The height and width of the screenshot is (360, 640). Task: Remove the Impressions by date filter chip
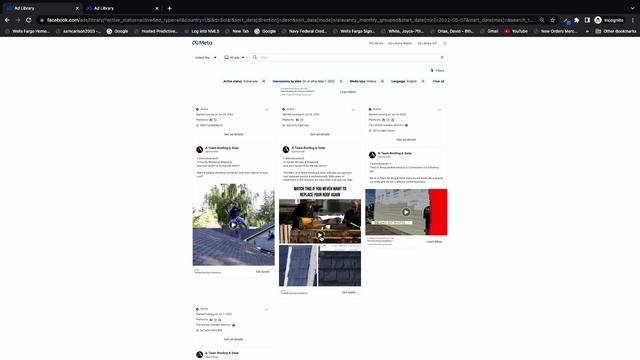pyautogui.click(x=341, y=81)
